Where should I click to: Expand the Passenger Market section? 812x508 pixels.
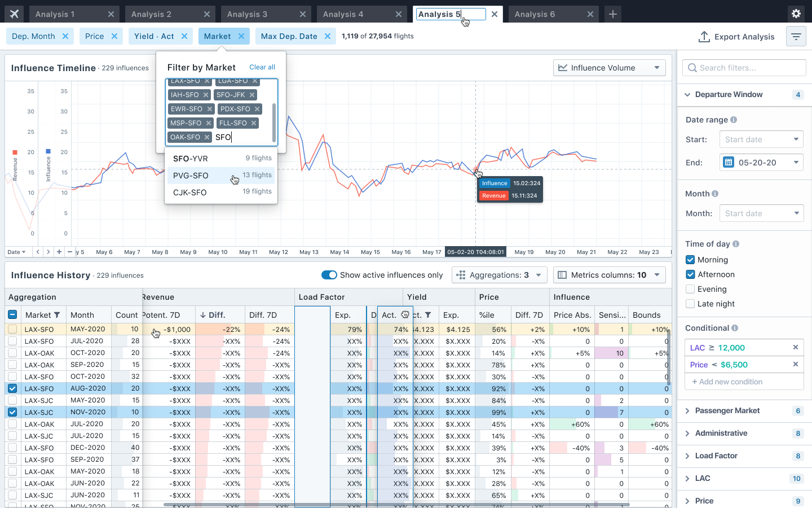(x=744, y=411)
